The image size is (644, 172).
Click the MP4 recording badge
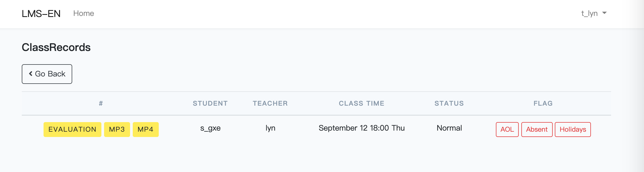[145, 130]
